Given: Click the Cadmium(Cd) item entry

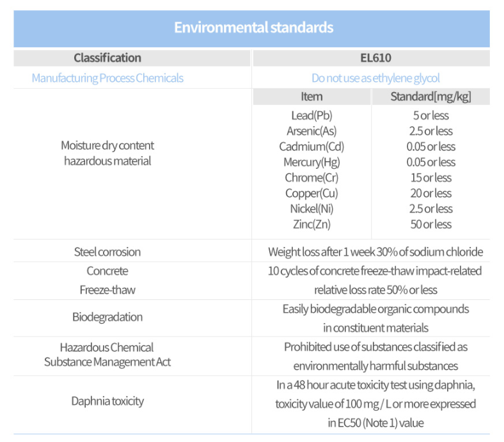Looking at the screenshot, I should 311,146.
